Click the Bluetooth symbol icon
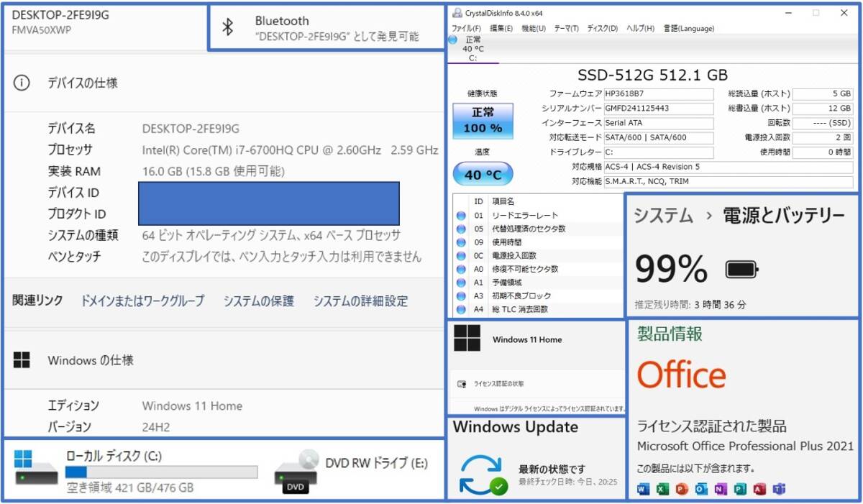Image resolution: width=863 pixels, height=504 pixels. tap(227, 27)
